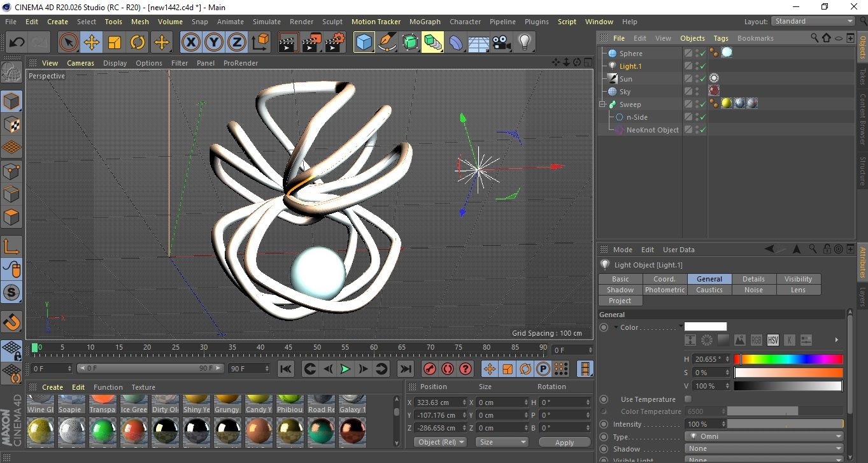Open the MoGraph menu
The image size is (868, 463).
tap(425, 22)
